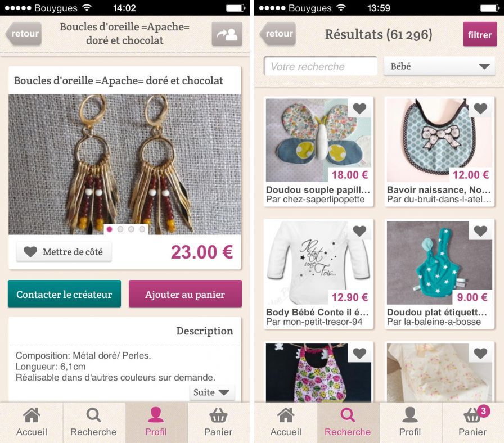
Task: Favorite the Doudou souple papillon item
Action: pyautogui.click(x=359, y=109)
